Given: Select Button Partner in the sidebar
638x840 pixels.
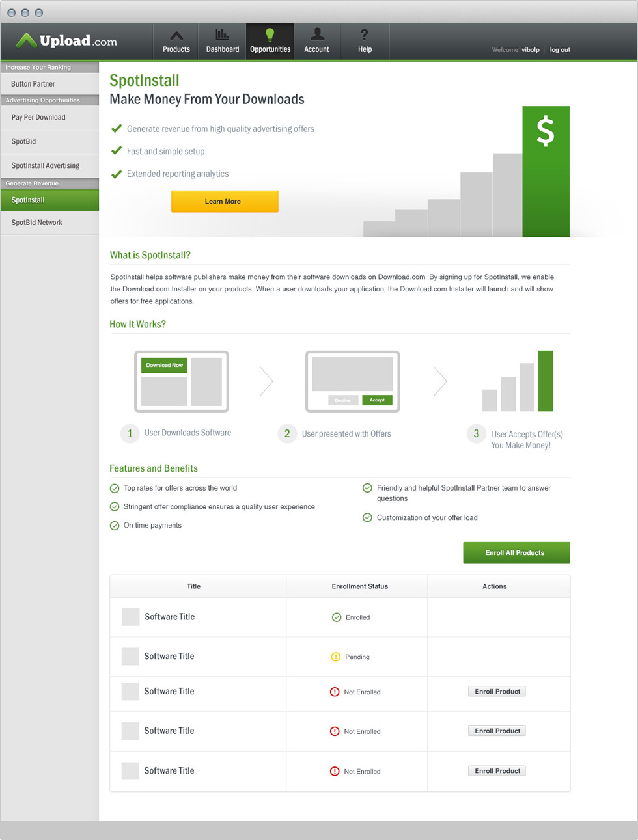Looking at the screenshot, I should point(33,84).
